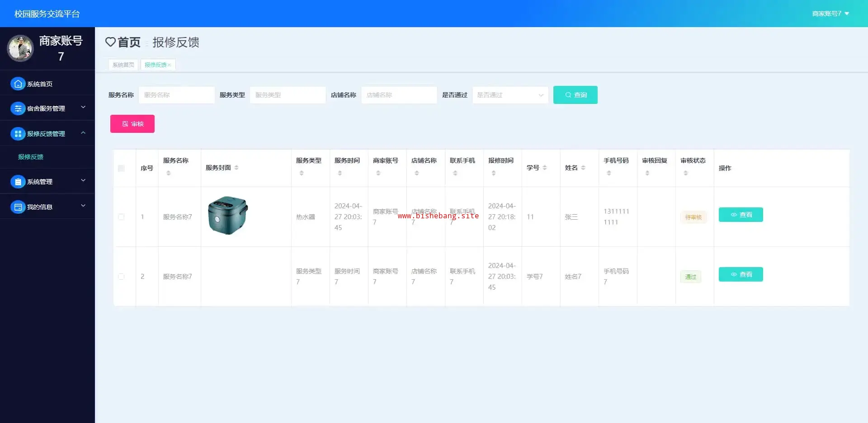The image size is (868, 423).
Task: Switch to the 系统首页 tab
Action: [x=123, y=65]
